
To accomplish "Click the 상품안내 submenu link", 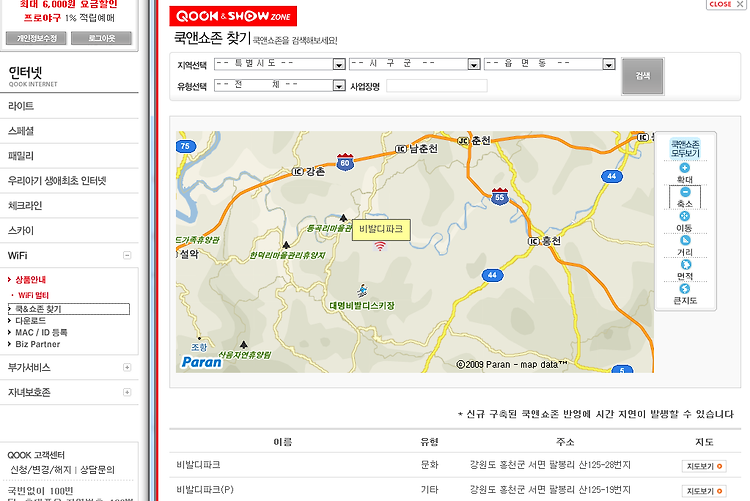I will [x=30, y=279].
